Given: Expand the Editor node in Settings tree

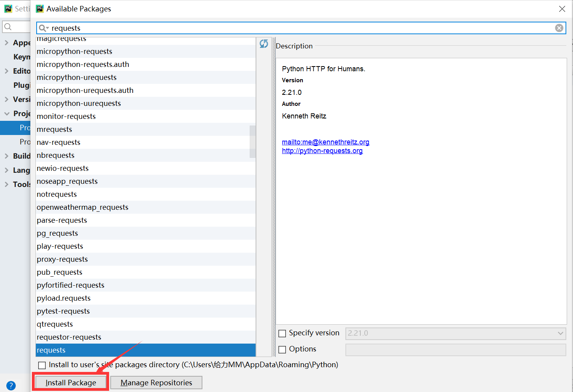Looking at the screenshot, I should (x=6, y=71).
